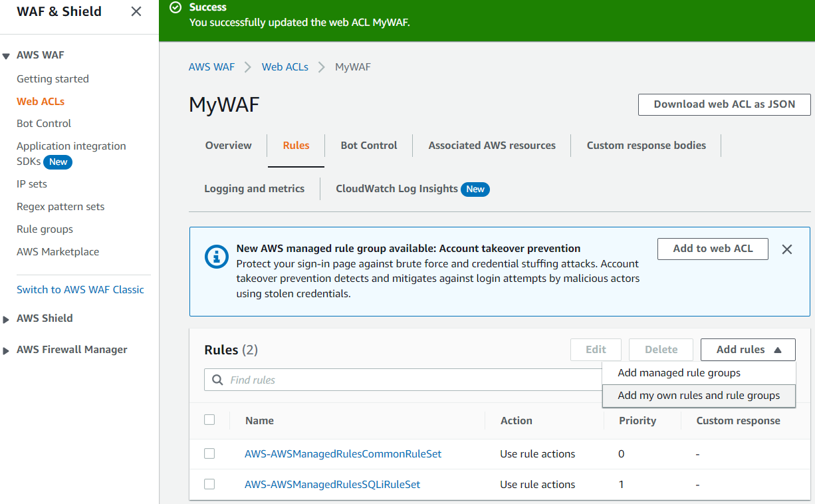Open the AWS-AWSManagedRulesSQLiRuleSet rule link
This screenshot has height=504, width=815.
coord(332,485)
